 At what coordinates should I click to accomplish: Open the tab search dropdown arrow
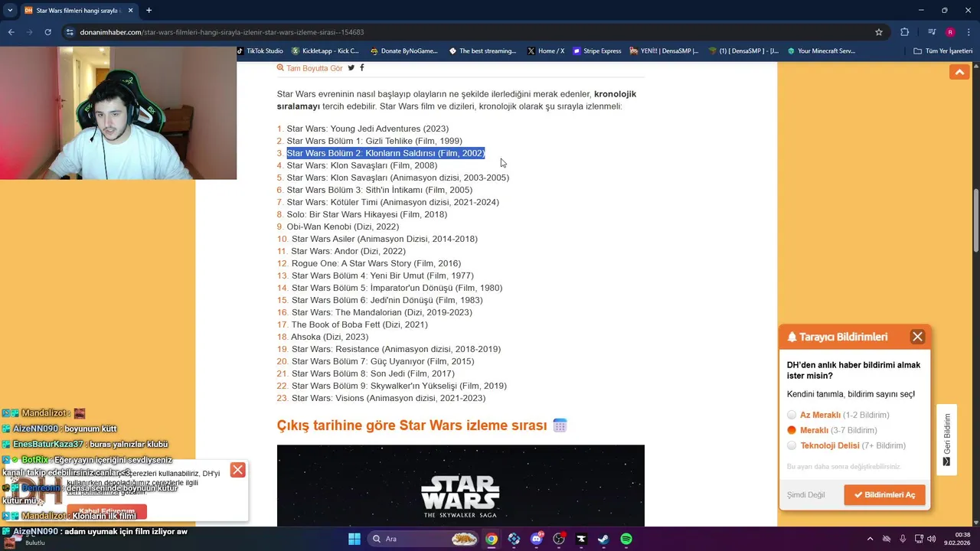(10, 10)
